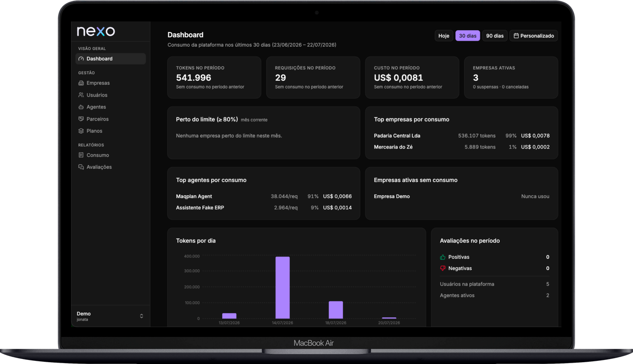Click the calendar icon in Personalizado button
Screen dimensions: 633x364
click(516, 36)
